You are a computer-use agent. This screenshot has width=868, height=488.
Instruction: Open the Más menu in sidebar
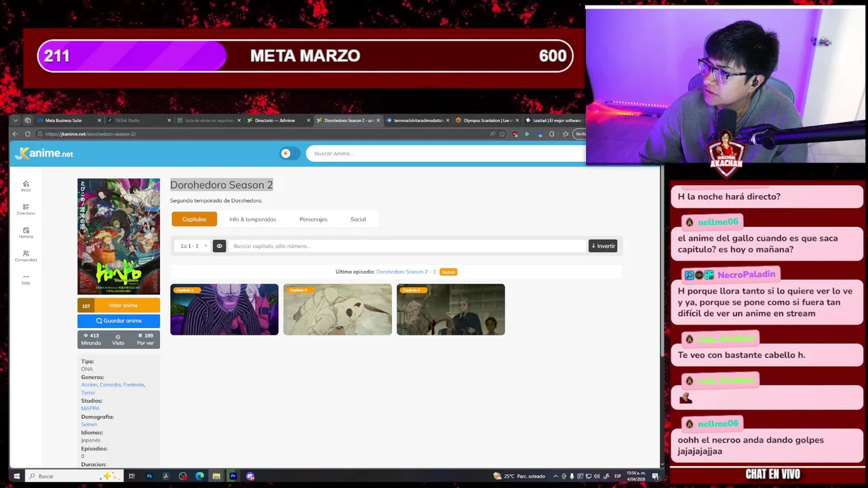point(26,279)
